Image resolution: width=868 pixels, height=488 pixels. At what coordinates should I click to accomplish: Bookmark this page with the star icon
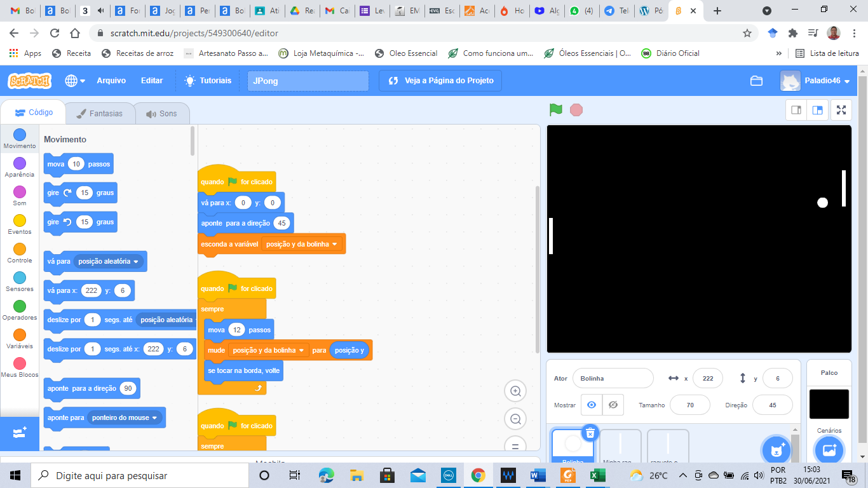[x=747, y=33]
